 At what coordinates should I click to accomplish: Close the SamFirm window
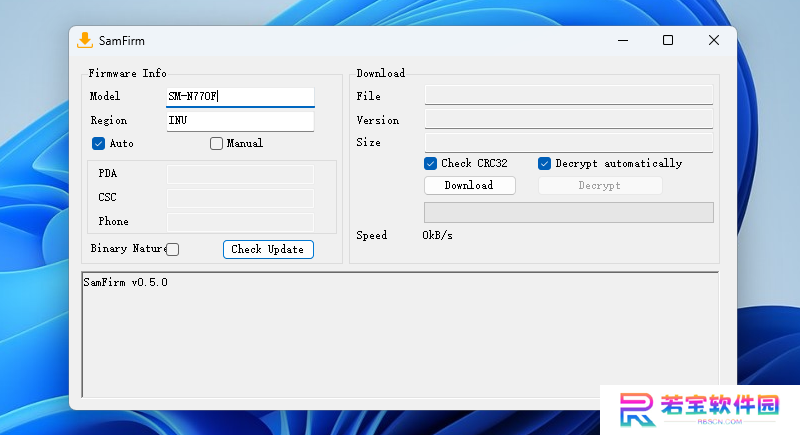point(714,40)
